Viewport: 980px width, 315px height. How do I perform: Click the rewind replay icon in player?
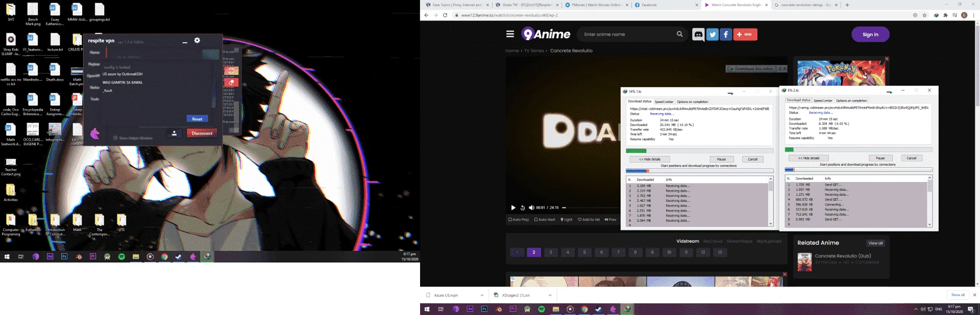tap(522, 207)
